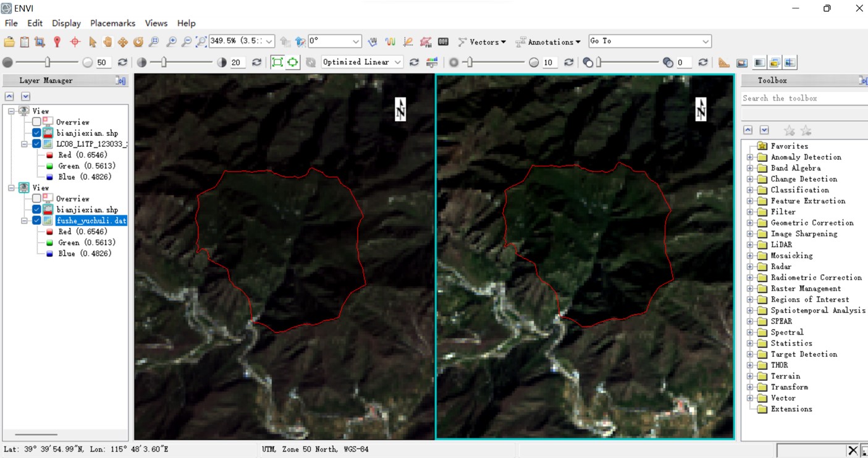Open the Placemarks menu
The width and height of the screenshot is (868, 458).
click(x=112, y=23)
